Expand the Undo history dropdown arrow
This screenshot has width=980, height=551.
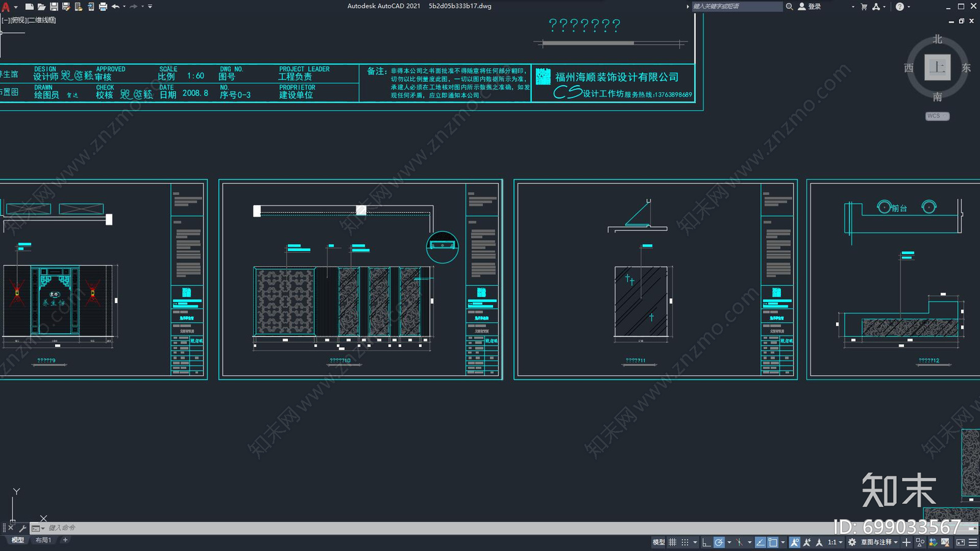[124, 7]
